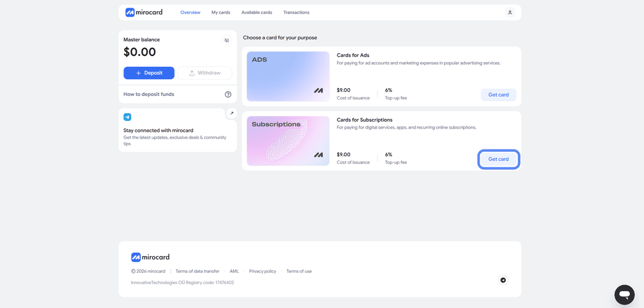This screenshot has height=308, width=644.
Task: Open the user profile icon
Action: pyautogui.click(x=510, y=13)
